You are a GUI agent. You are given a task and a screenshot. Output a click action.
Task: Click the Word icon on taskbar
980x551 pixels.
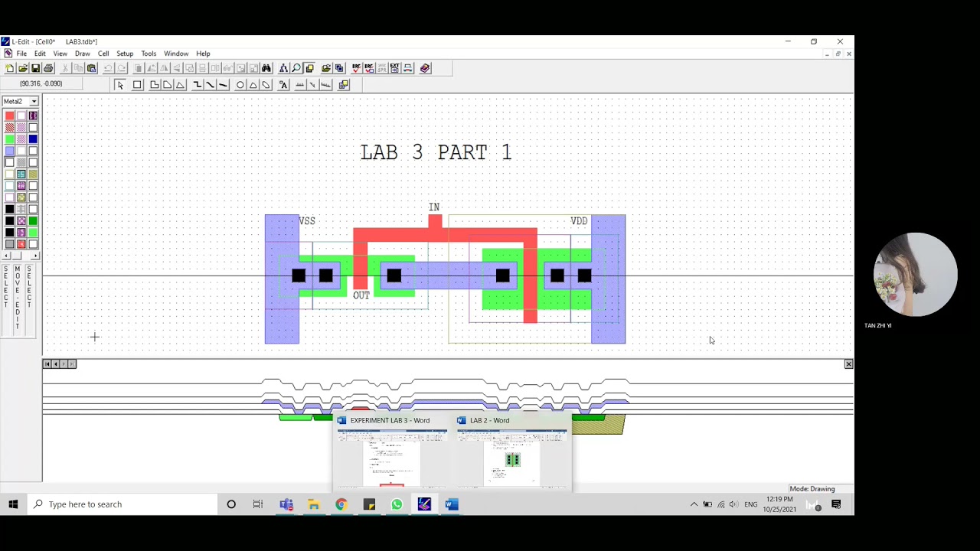coord(452,504)
